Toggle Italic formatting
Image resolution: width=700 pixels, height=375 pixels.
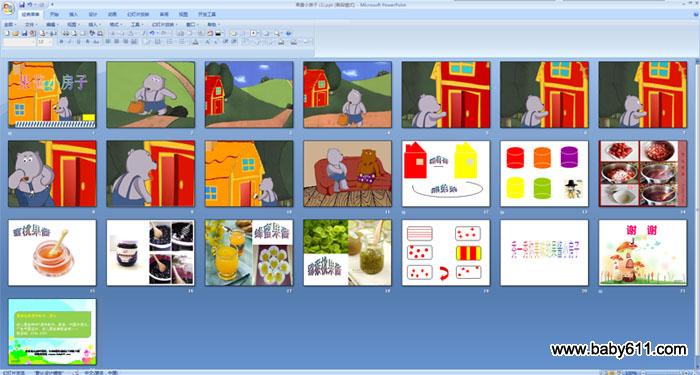70,42
